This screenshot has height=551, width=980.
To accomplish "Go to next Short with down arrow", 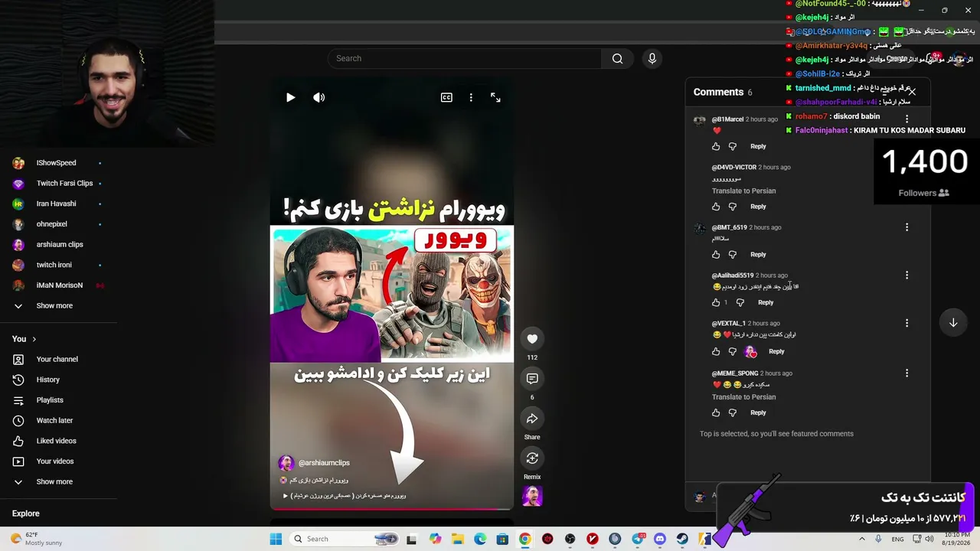I will tap(953, 322).
